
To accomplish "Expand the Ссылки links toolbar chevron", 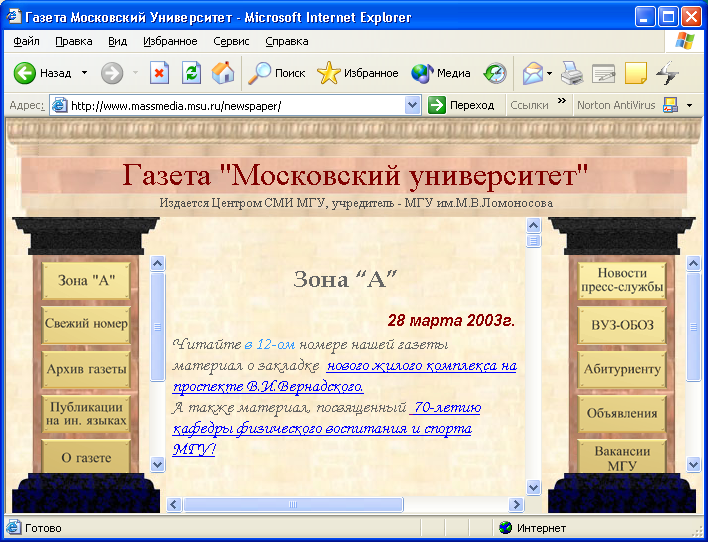I will (562, 101).
